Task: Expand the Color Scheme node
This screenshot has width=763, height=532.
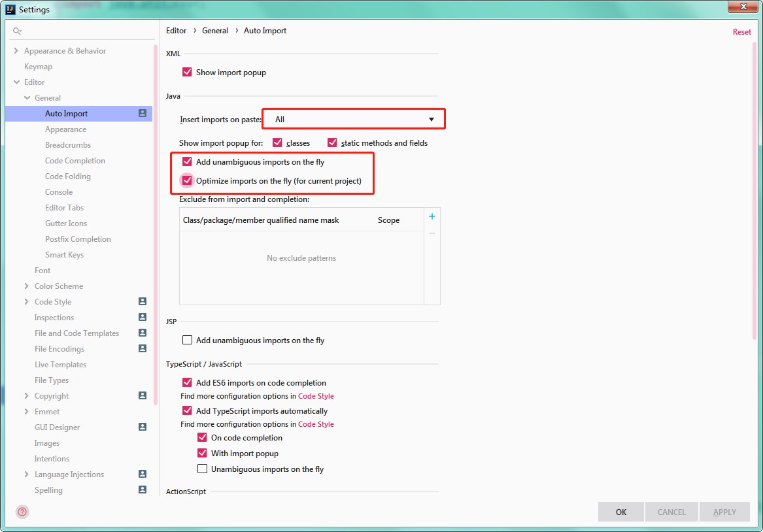Action: pyautogui.click(x=26, y=286)
